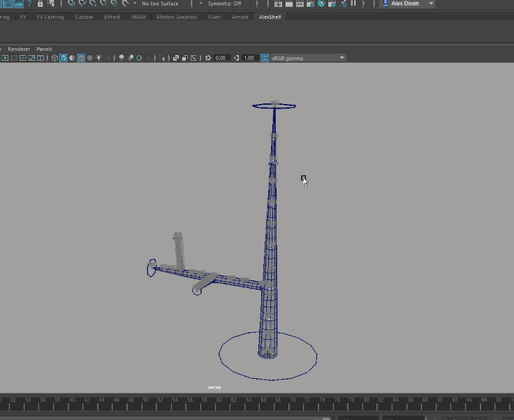Open the Panels menu
The height and width of the screenshot is (420, 514).
[44, 49]
